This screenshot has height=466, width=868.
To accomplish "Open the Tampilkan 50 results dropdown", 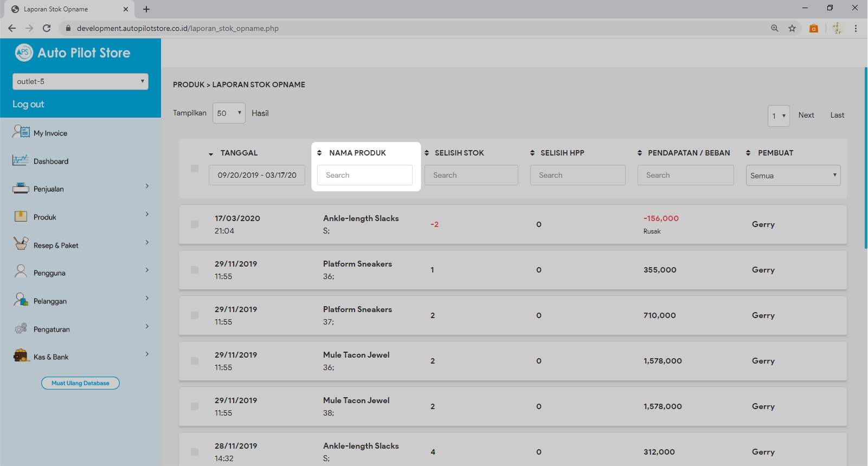I will 229,113.
